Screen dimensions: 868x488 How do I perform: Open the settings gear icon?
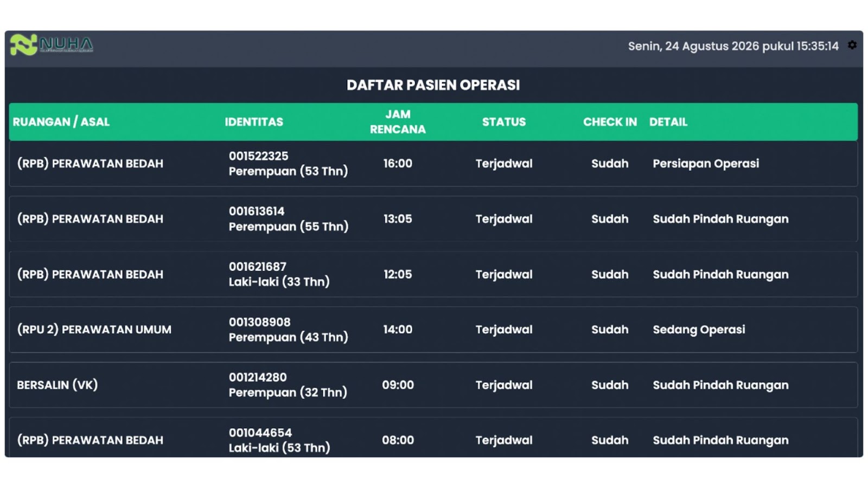(x=852, y=45)
